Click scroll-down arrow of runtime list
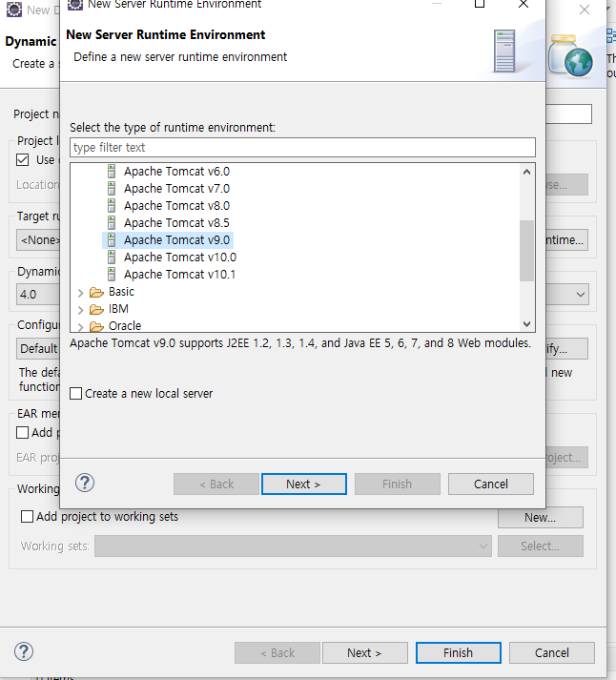Viewport: 616px width, 680px height. tap(526, 324)
